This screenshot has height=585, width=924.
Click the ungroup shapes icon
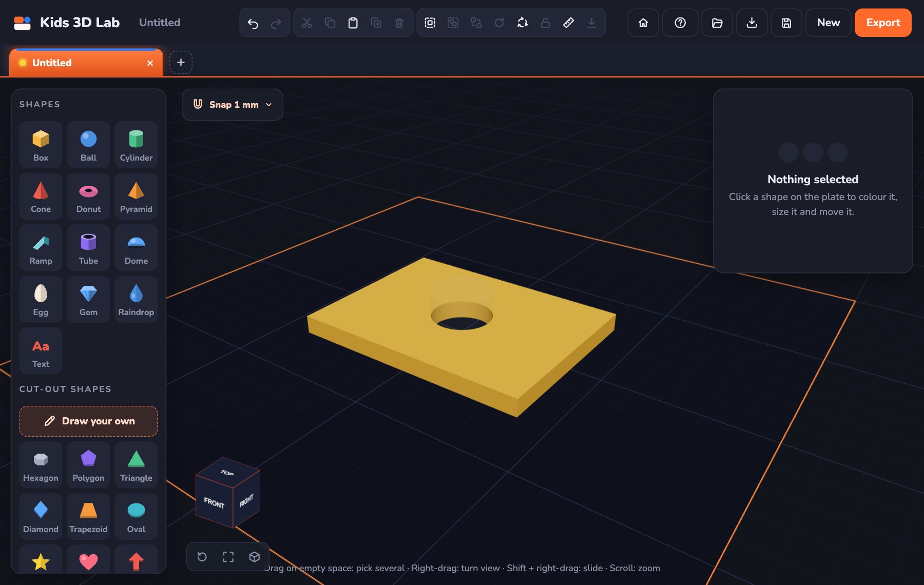point(476,23)
